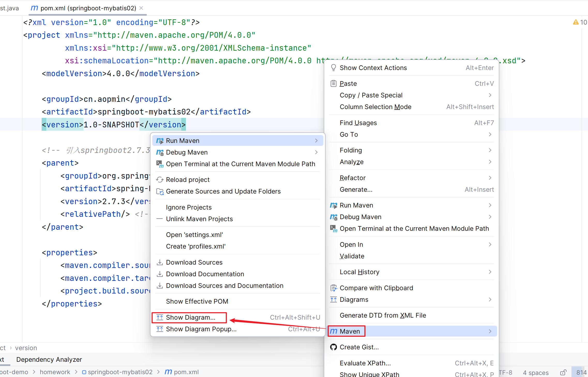Click the Run Maven icon in the submenu
The width and height of the screenshot is (588, 377).
[x=160, y=141]
